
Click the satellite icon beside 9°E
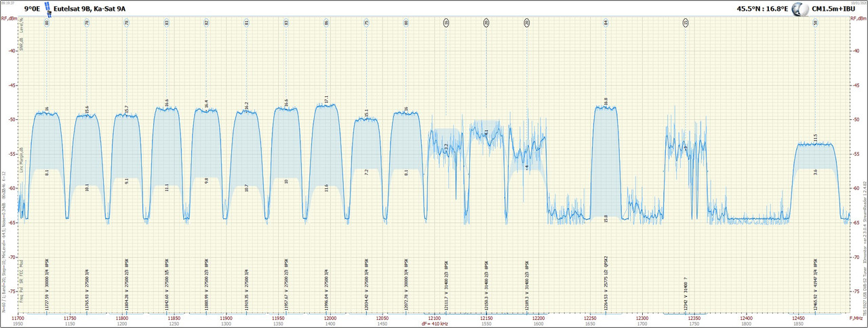pyautogui.click(x=49, y=9)
